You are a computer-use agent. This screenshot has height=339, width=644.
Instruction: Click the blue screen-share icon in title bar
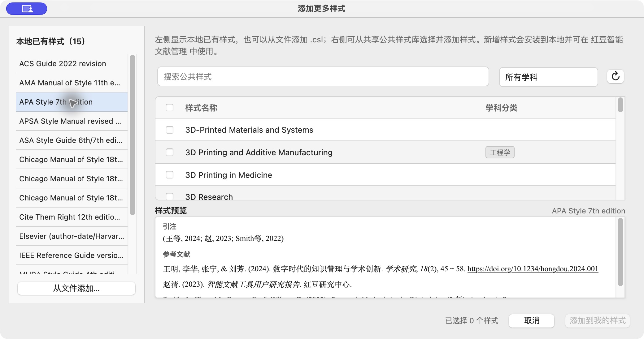tap(27, 9)
